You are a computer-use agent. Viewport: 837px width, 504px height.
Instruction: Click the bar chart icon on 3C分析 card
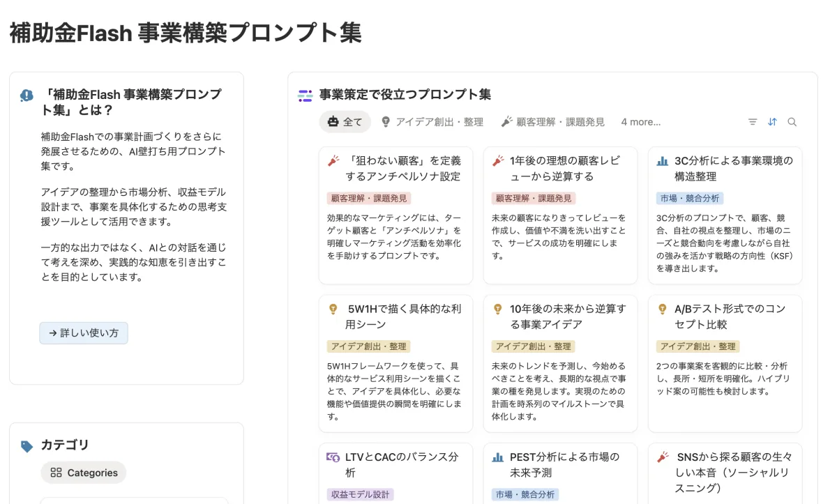[663, 161]
